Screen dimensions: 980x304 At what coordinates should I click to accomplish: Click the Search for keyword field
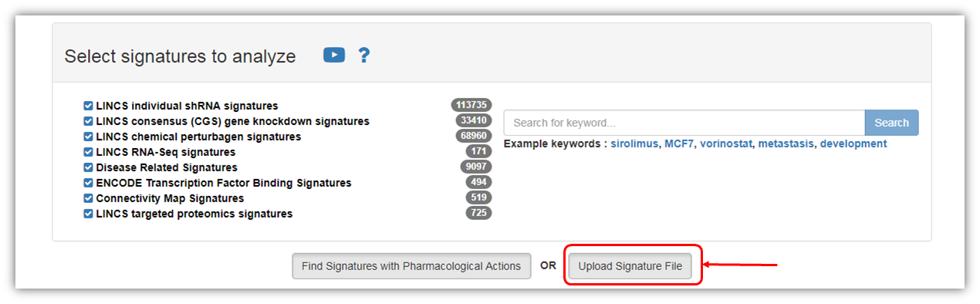(684, 123)
